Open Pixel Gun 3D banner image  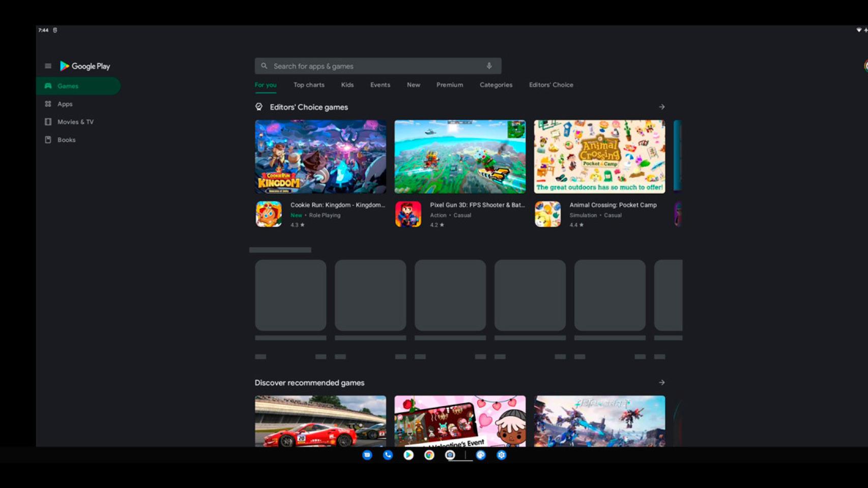460,157
